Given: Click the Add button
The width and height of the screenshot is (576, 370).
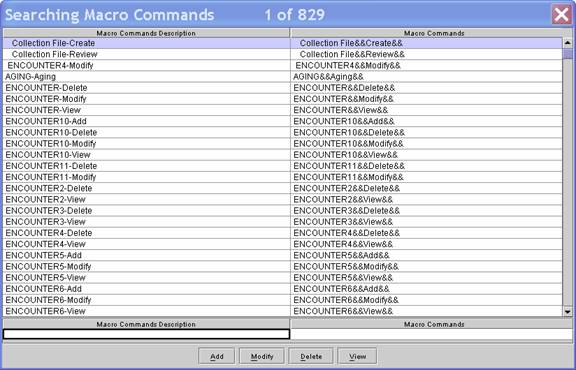Looking at the screenshot, I should tap(216, 356).
